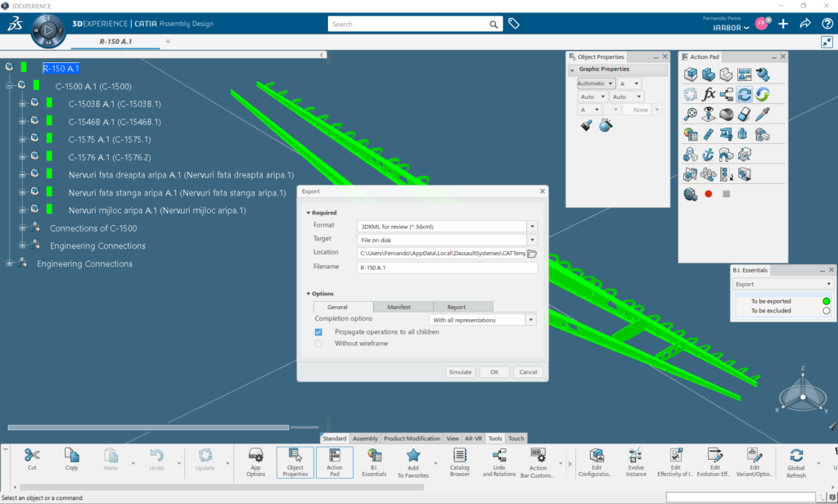The height and width of the screenshot is (504, 838).
Task: Toggle Propagate operations to all children checkbox
Action: click(x=318, y=332)
